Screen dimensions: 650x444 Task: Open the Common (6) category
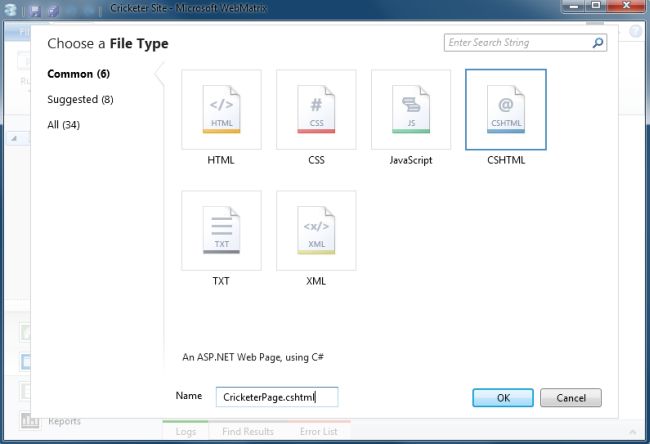(78, 74)
